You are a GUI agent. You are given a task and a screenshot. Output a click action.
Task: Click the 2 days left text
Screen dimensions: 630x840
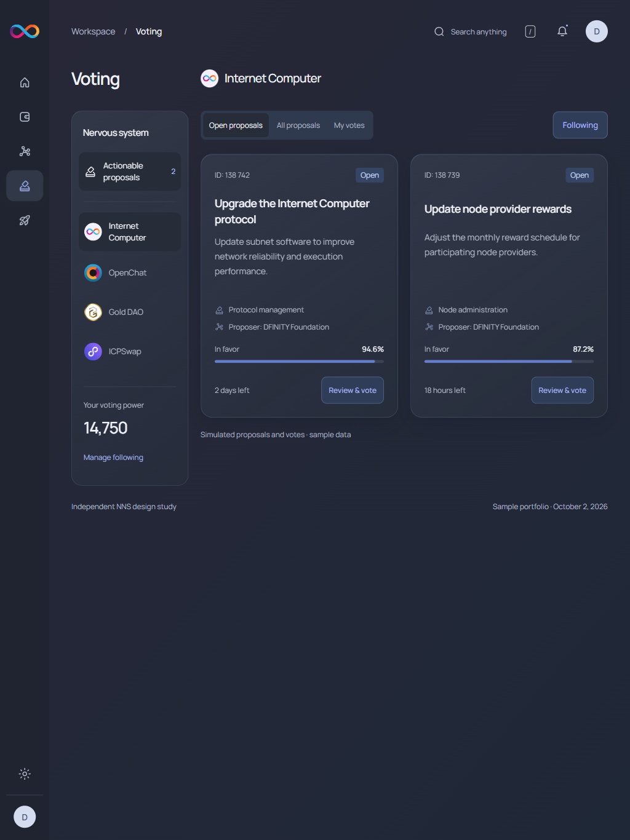232,390
